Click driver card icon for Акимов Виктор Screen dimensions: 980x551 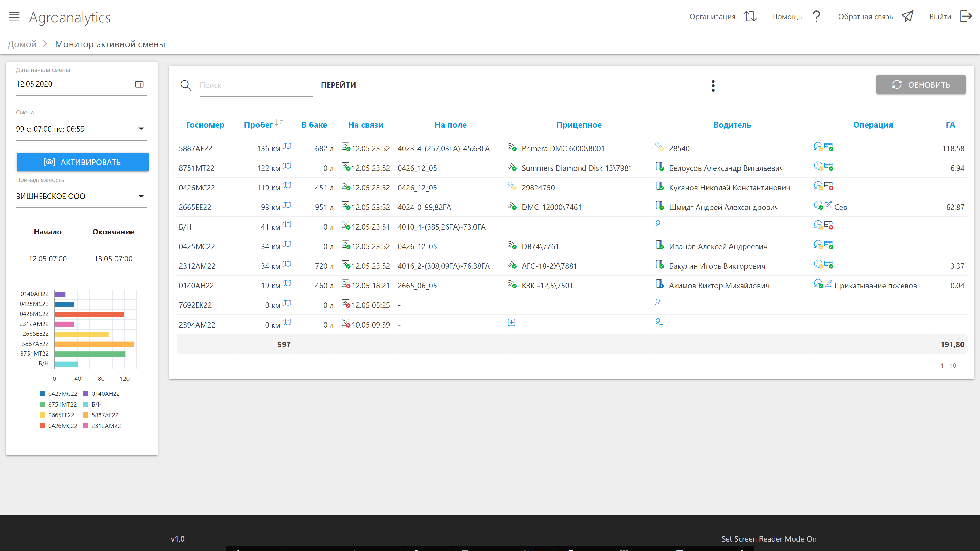(660, 284)
